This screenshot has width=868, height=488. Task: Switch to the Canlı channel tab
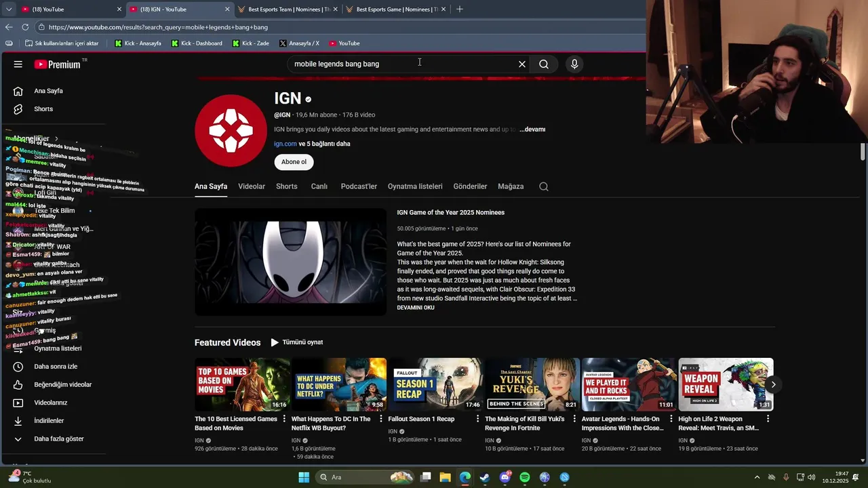point(319,186)
